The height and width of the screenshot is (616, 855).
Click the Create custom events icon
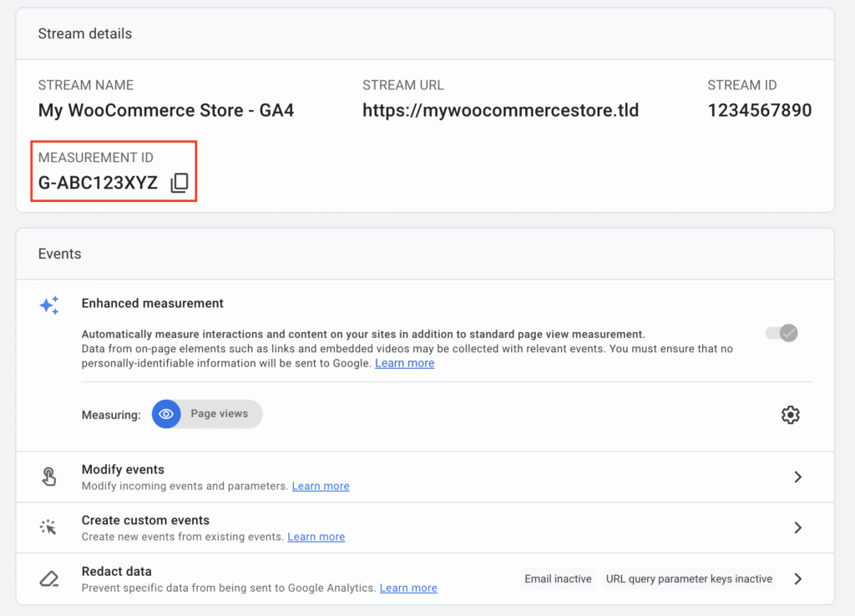click(x=48, y=528)
